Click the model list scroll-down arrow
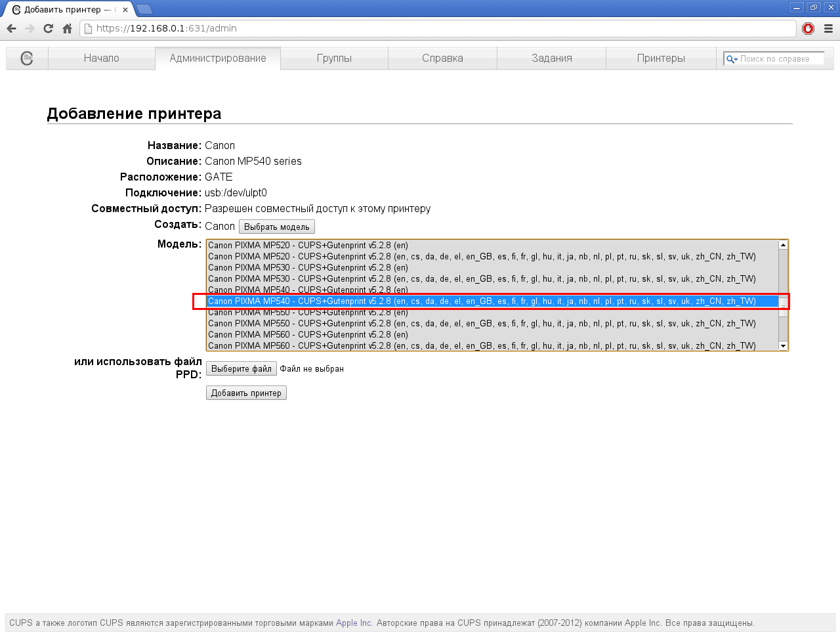 coord(783,345)
